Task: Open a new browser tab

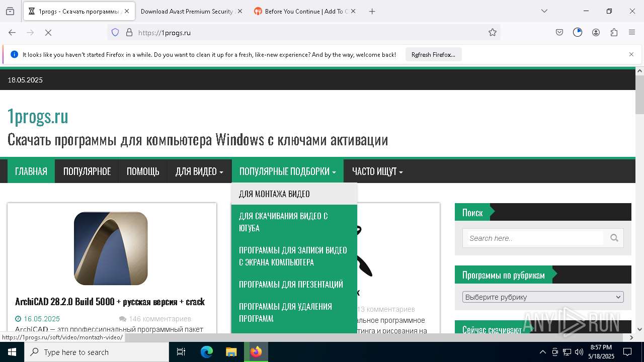Action: 372,11
